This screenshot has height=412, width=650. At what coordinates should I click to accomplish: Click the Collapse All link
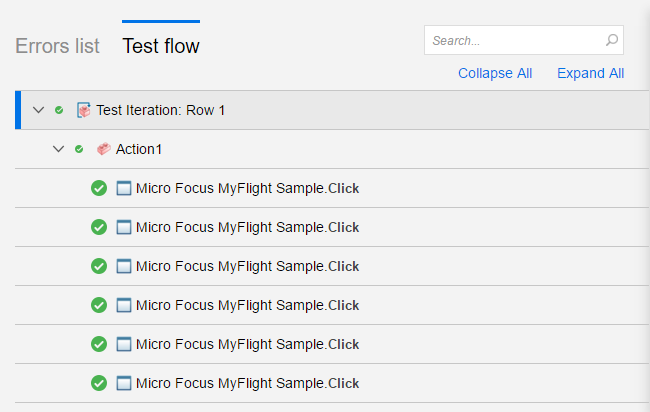pos(495,73)
